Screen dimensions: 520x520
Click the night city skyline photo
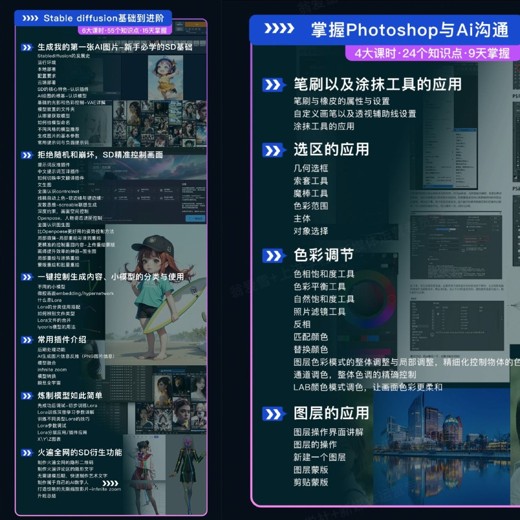point(441,446)
